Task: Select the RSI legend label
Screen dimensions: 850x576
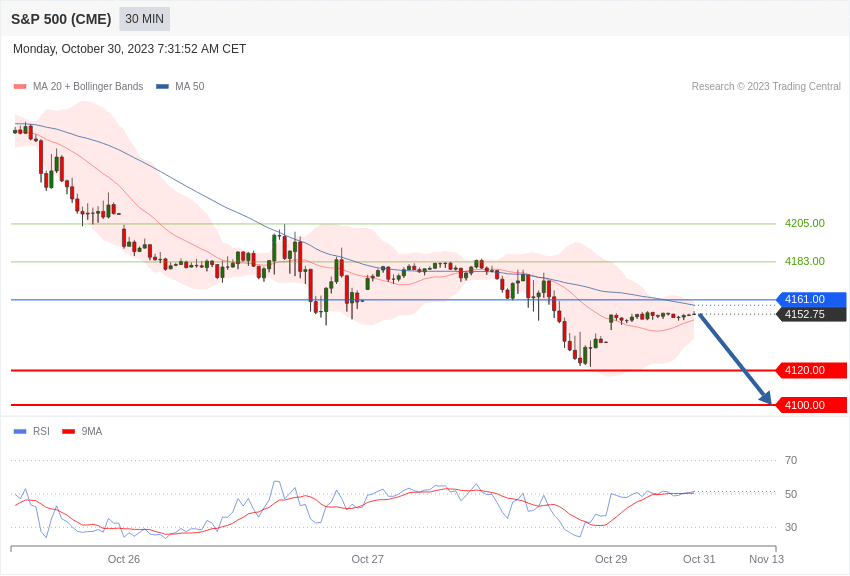Action: click(41, 431)
